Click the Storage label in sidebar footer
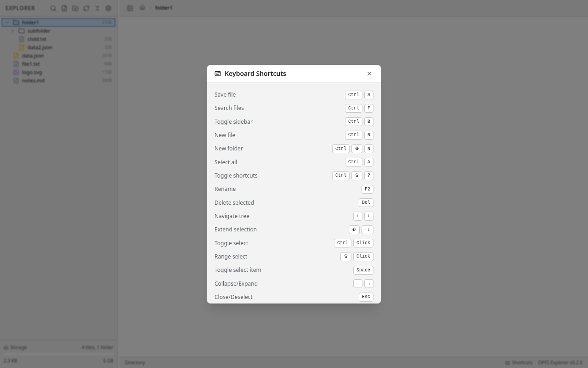This screenshot has width=588, height=368. 18,347
